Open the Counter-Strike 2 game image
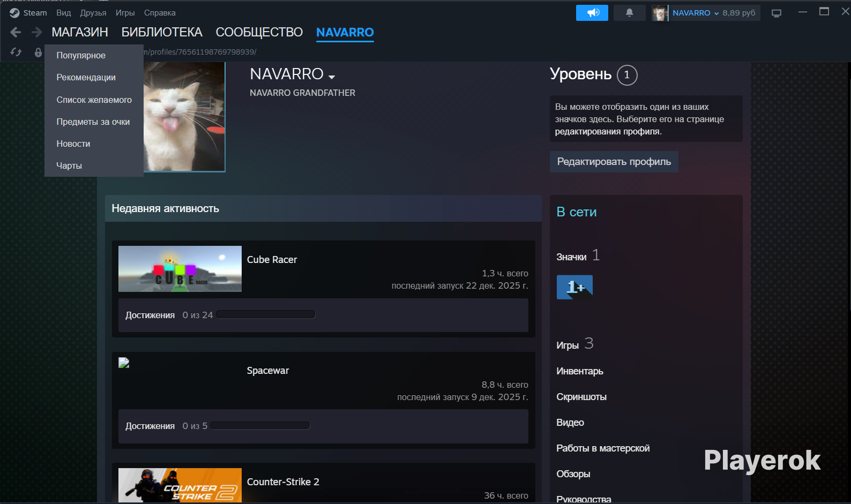 click(x=180, y=485)
